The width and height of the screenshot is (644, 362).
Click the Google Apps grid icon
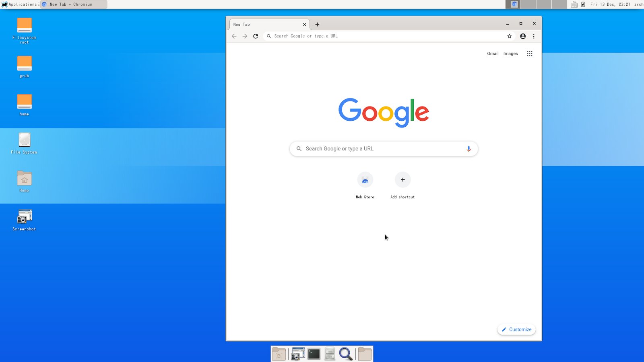[x=529, y=53]
